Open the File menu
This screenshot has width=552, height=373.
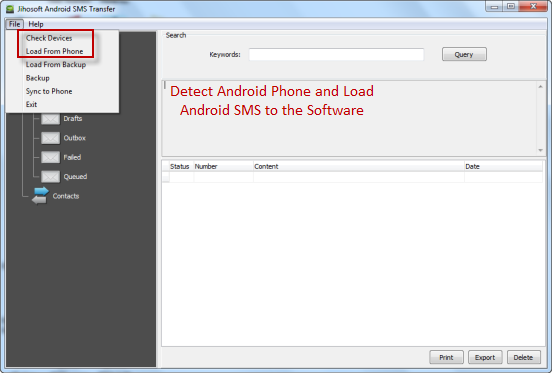point(14,24)
